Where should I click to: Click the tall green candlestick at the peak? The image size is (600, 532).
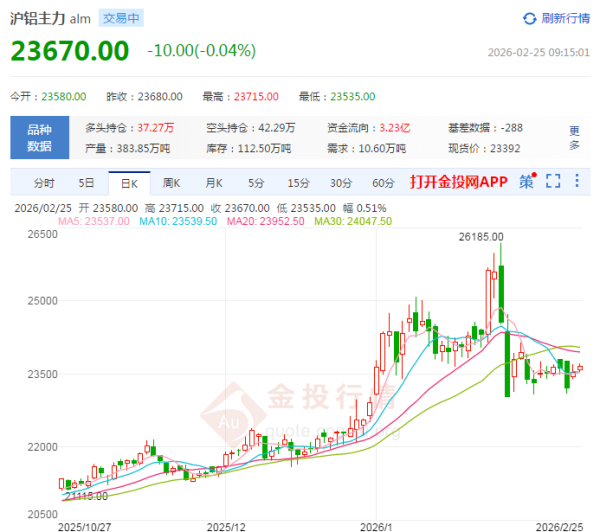[x=501, y=294]
